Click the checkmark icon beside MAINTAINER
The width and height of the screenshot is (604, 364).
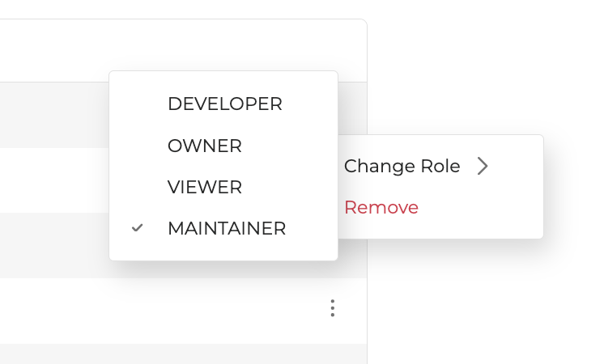[138, 228]
